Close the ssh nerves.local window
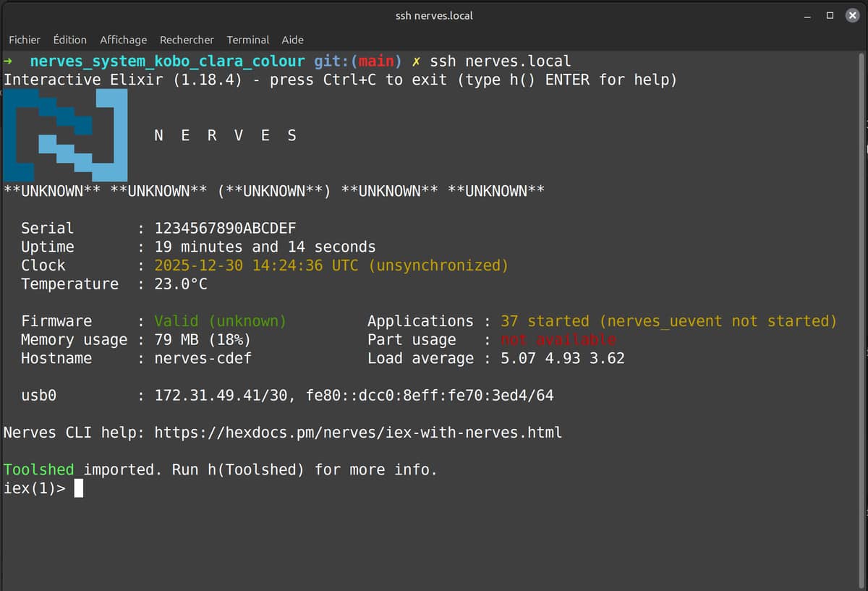 click(x=852, y=15)
